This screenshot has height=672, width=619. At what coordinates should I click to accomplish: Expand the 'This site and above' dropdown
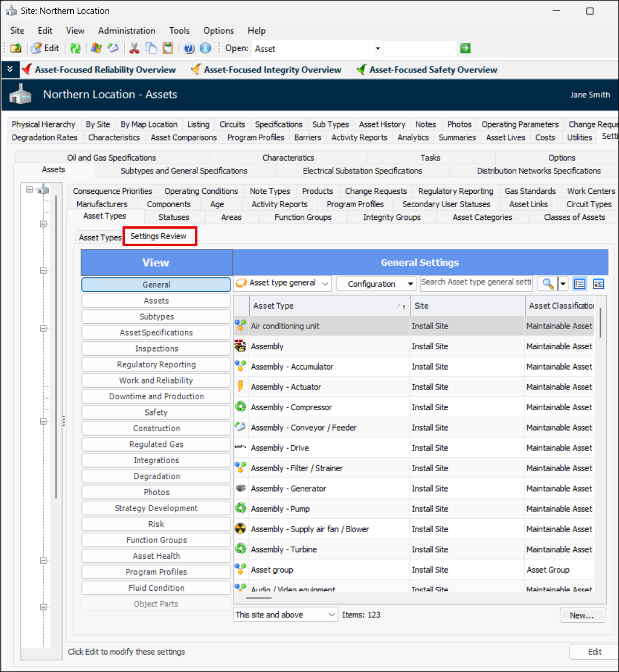286,615
